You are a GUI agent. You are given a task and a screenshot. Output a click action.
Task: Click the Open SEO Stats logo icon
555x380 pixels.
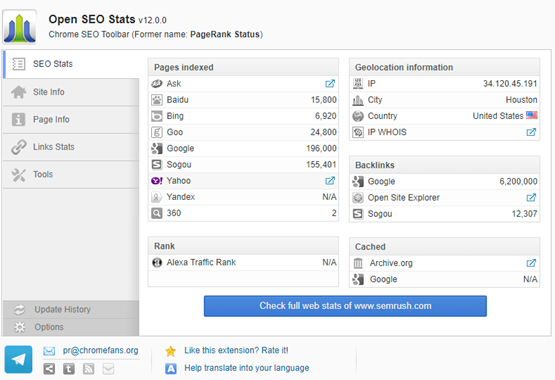19,27
